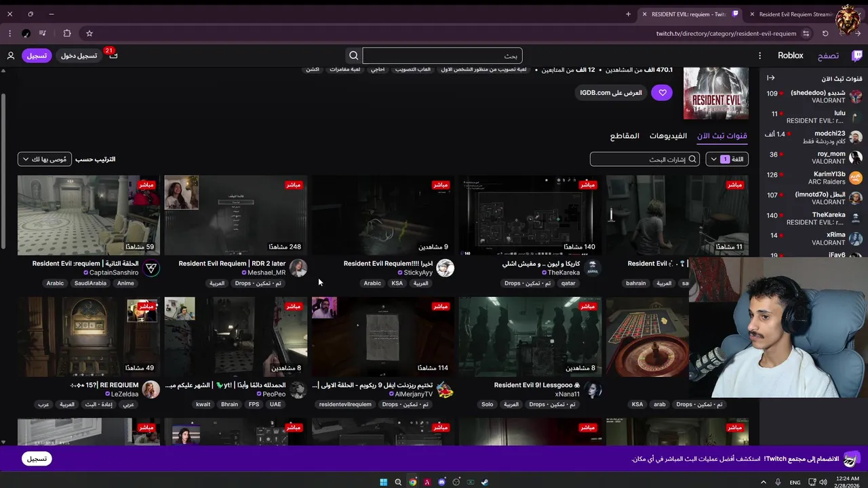Click the CaptainSanshiro channel avatar logo
Screen dimensions: 868x488
pos(151,268)
